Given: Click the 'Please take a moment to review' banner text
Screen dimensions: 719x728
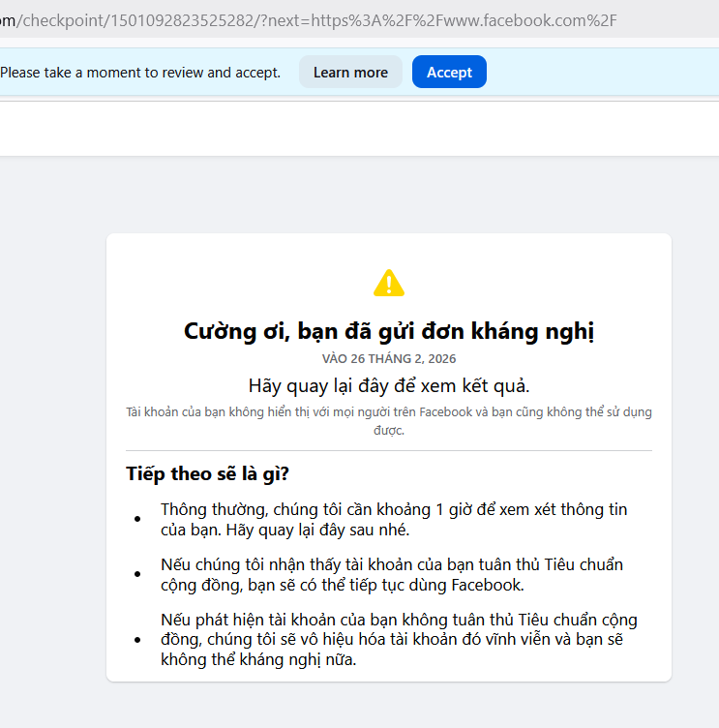Looking at the screenshot, I should click(x=141, y=73).
